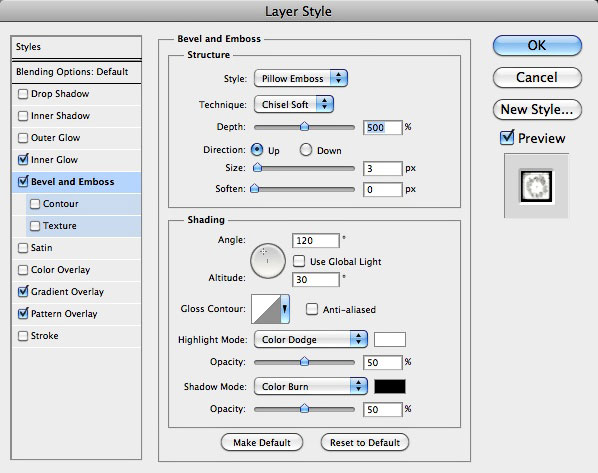598x473 pixels.
Task: Click the black shadow color swatch
Action: tap(390, 386)
